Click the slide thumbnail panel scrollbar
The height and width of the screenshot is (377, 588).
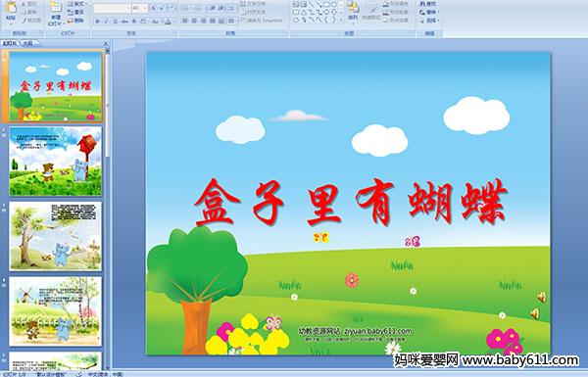click(x=108, y=210)
